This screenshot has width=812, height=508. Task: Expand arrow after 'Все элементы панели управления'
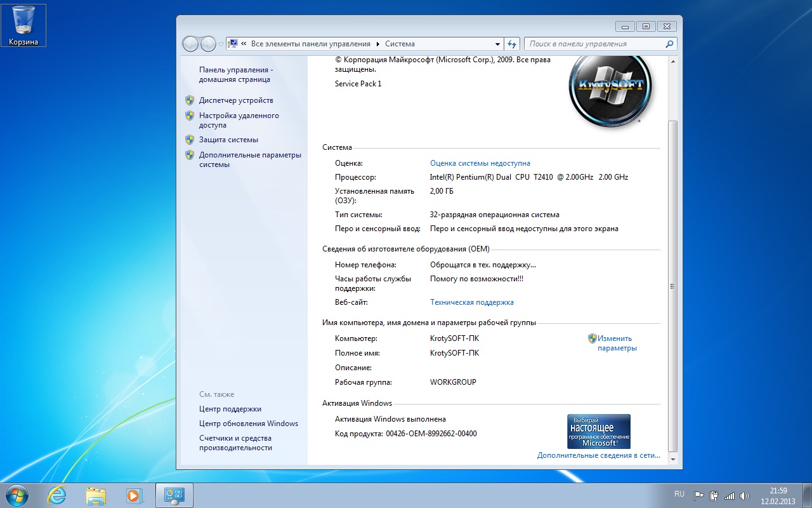[378, 44]
